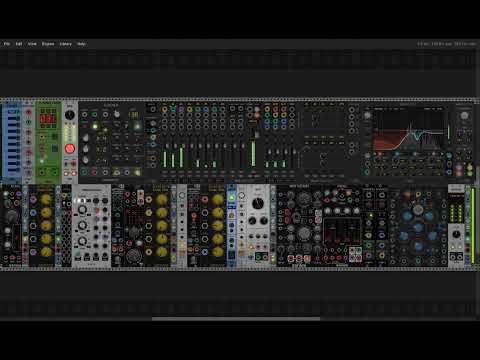
Task: Click the top yellow knob in leftmost yellow-knob module
Action: click(x=46, y=199)
